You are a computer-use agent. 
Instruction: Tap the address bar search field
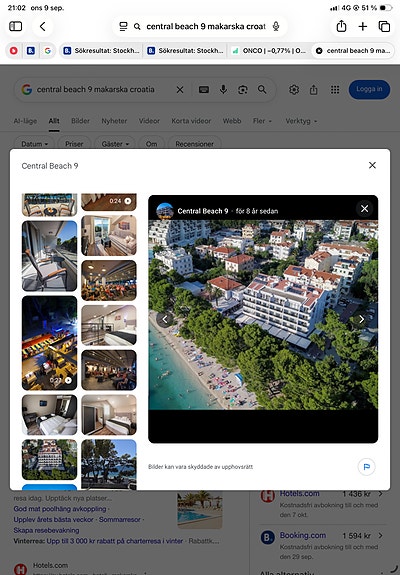[x=200, y=26]
